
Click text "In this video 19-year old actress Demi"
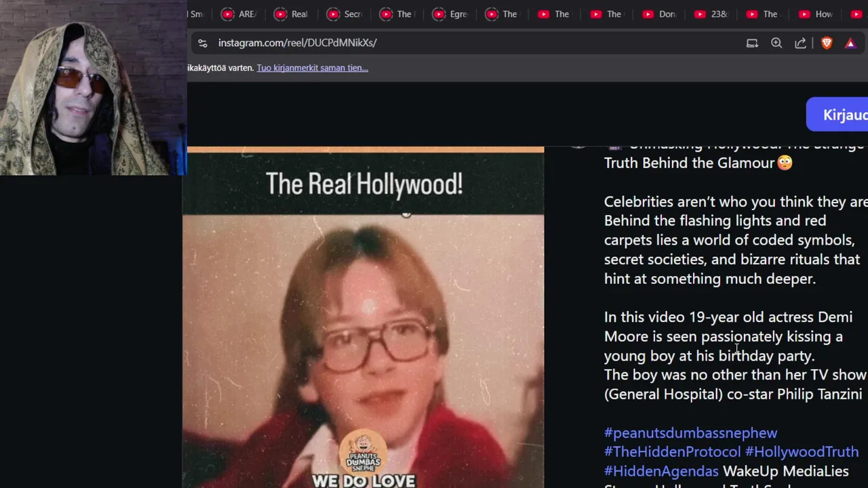click(x=728, y=317)
